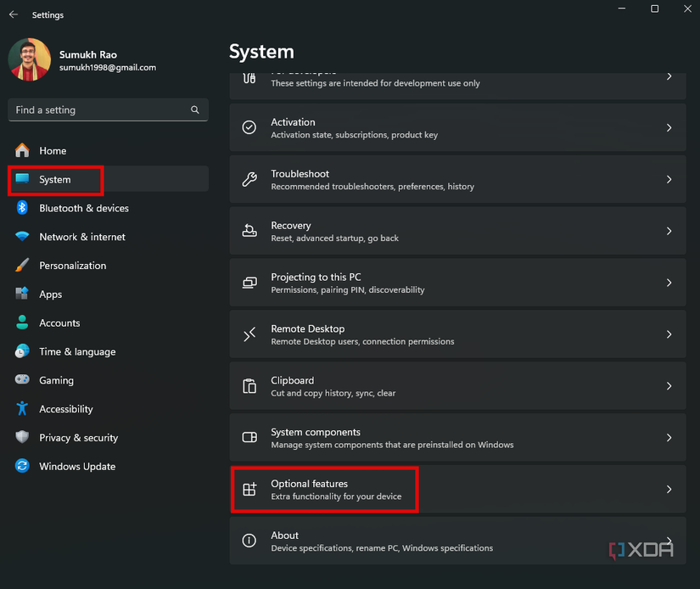
Task: Open the About device specifications page
Action: pyautogui.click(x=457, y=541)
